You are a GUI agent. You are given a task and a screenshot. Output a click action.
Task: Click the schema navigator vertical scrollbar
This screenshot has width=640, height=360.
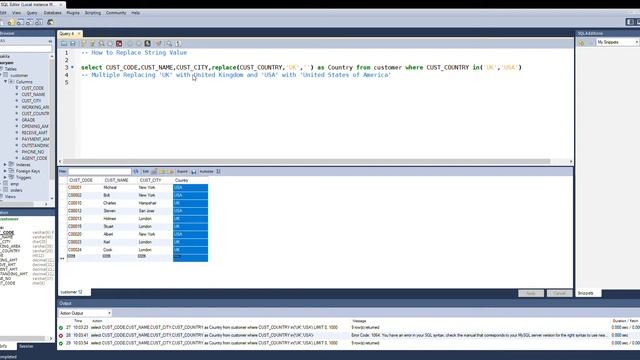tap(52, 118)
